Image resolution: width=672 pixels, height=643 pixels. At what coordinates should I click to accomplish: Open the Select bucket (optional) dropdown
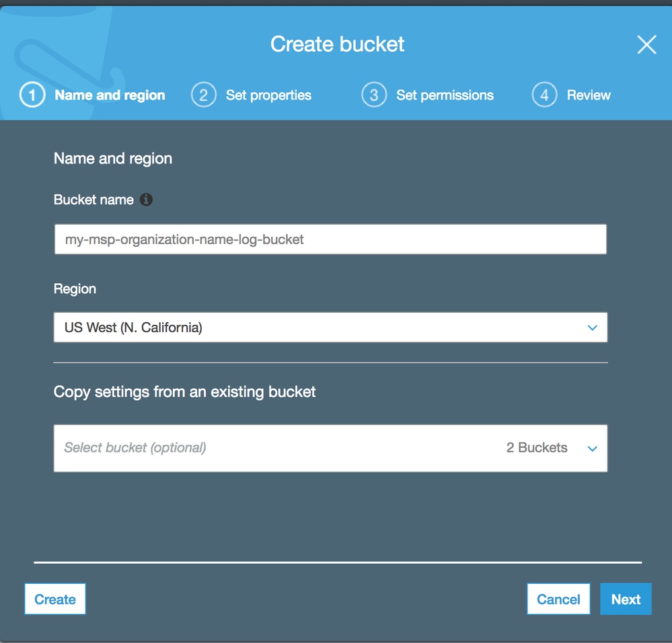tap(330, 448)
